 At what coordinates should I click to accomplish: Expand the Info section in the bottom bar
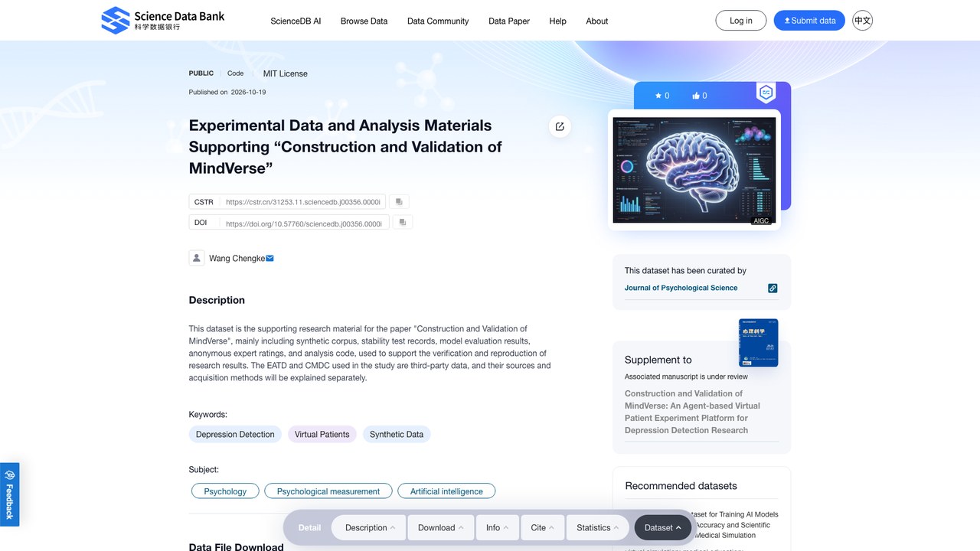click(498, 528)
